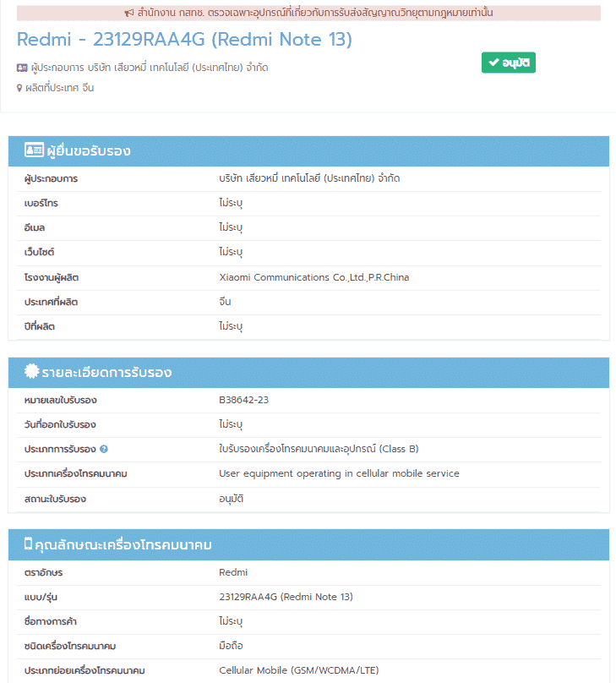Collapse the คุณลักษณะเครื่องโทรคมนาคม section header

pyautogui.click(x=308, y=545)
